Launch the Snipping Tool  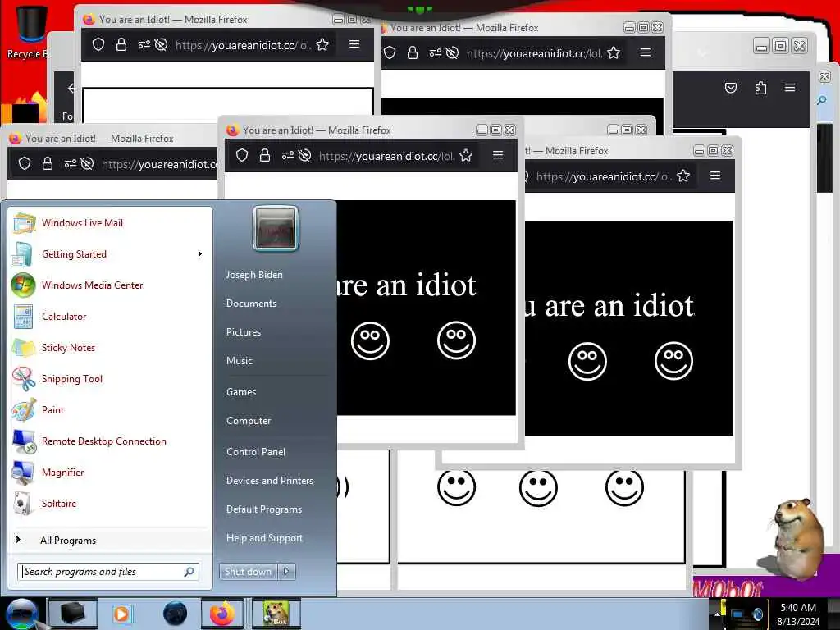pyautogui.click(x=110, y=378)
